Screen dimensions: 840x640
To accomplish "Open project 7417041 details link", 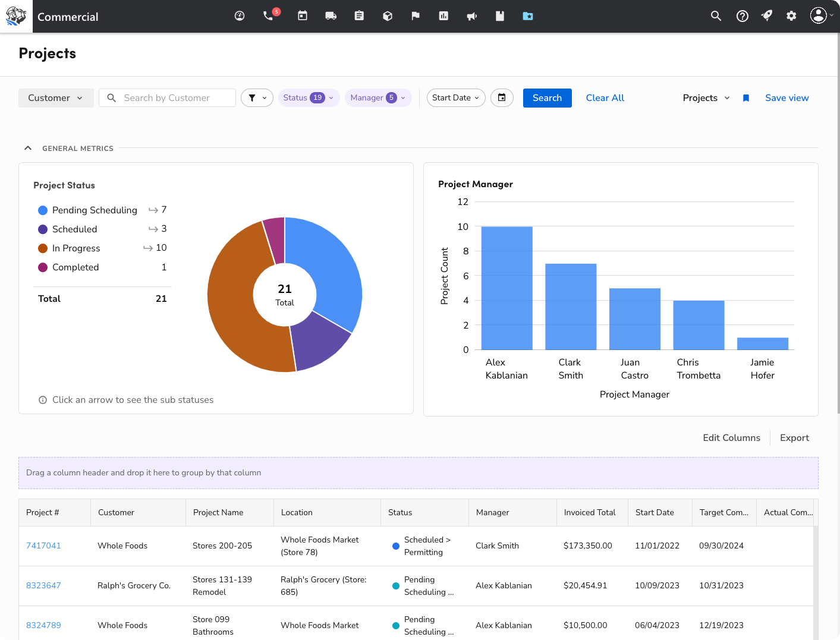I will click(43, 546).
